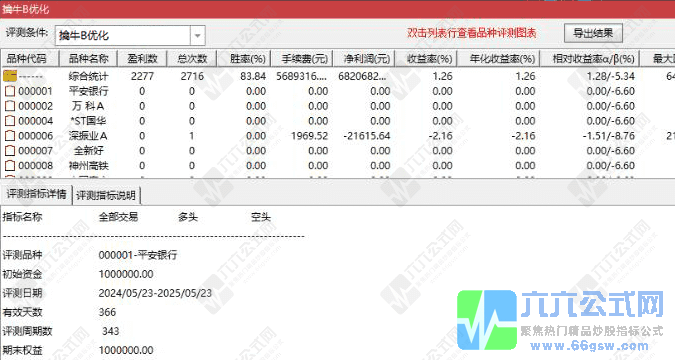This screenshot has width=675, height=360.
Task: Click the 相对收益率α/β(%) column header
Action: coord(590,59)
